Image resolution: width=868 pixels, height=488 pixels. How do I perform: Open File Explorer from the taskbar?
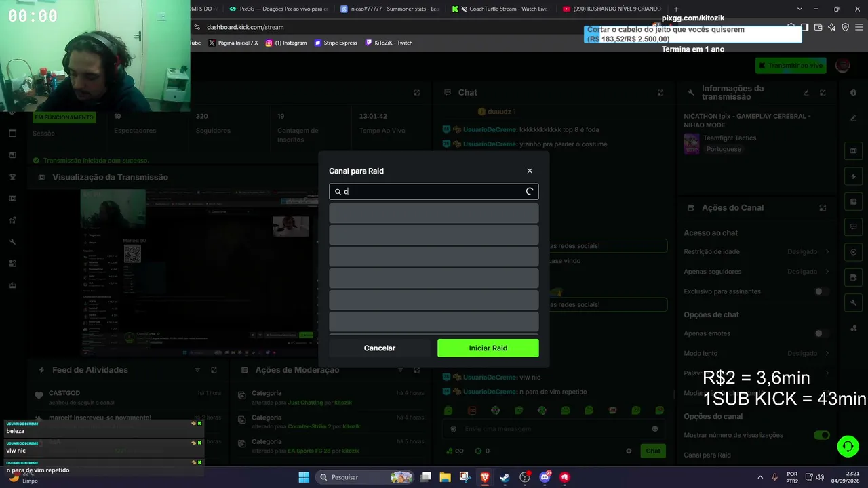click(445, 477)
